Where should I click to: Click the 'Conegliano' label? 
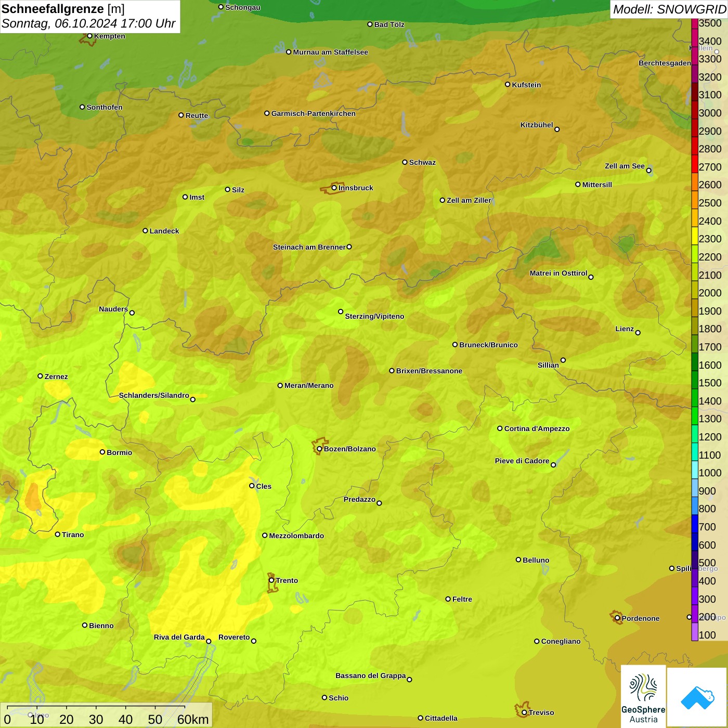[x=561, y=641]
